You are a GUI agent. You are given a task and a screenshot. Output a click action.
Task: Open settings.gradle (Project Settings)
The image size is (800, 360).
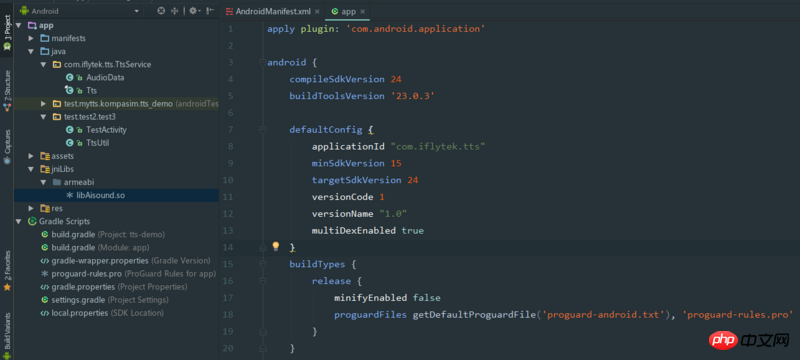[x=110, y=300]
